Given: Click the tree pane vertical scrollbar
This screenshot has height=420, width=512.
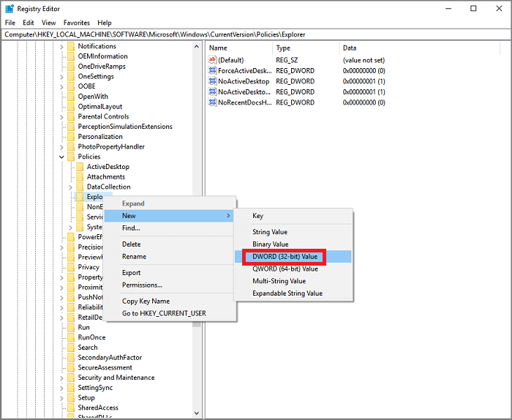Looking at the screenshot, I should (x=197, y=220).
